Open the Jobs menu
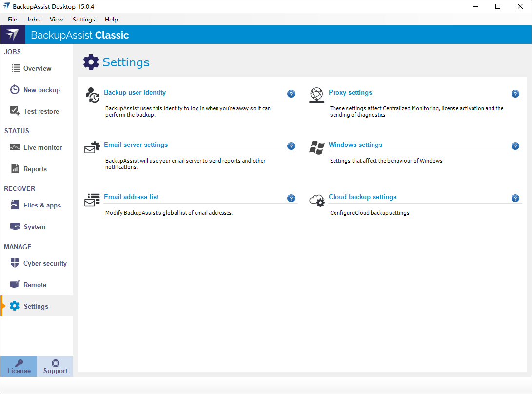The image size is (532, 394). tap(33, 20)
